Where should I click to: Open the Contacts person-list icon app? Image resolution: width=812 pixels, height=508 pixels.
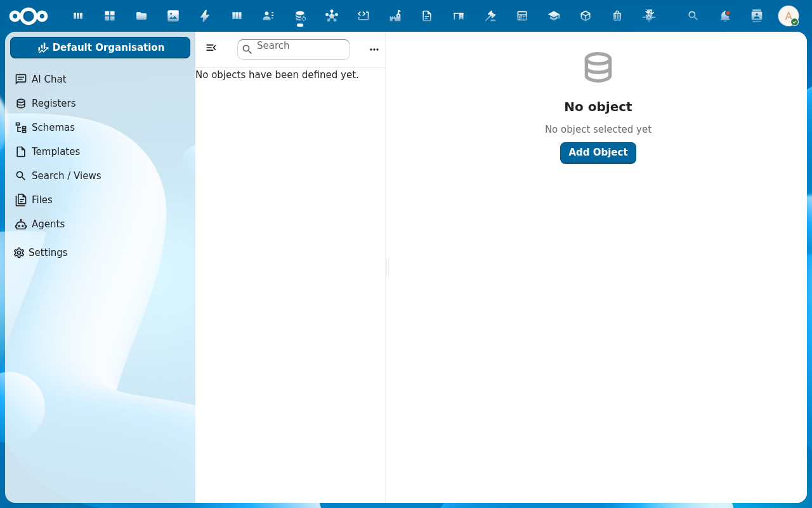[x=268, y=16]
